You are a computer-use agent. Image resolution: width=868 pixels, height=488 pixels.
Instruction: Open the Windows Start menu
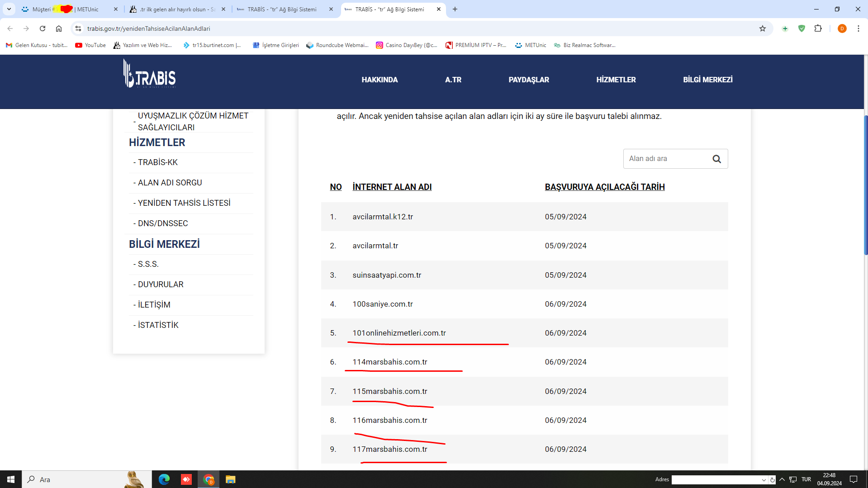11,479
